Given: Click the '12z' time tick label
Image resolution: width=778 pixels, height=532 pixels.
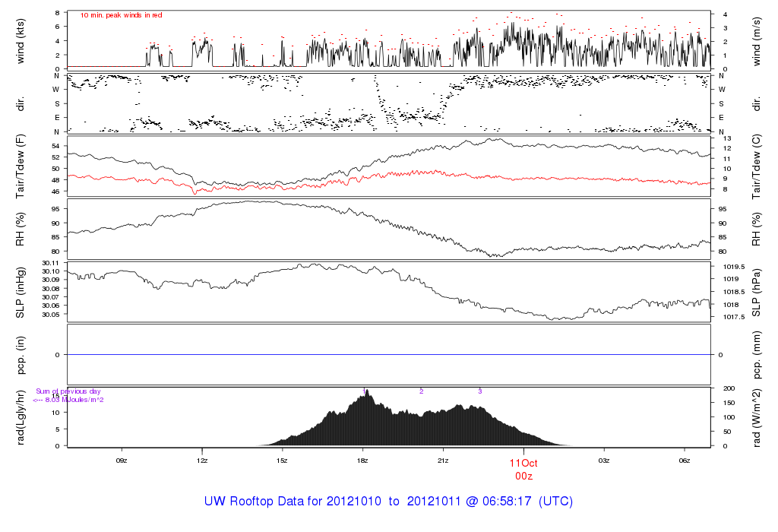Looking at the screenshot, I should [202, 461].
